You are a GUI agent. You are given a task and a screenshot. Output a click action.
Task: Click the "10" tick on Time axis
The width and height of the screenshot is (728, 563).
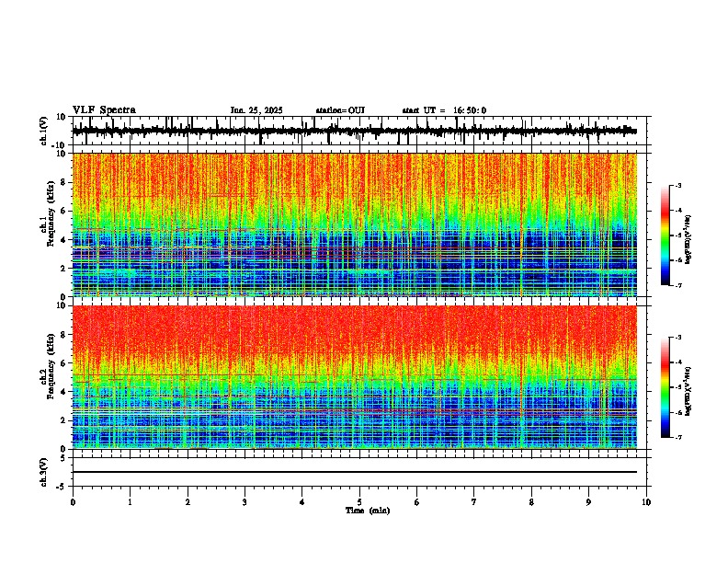point(646,502)
